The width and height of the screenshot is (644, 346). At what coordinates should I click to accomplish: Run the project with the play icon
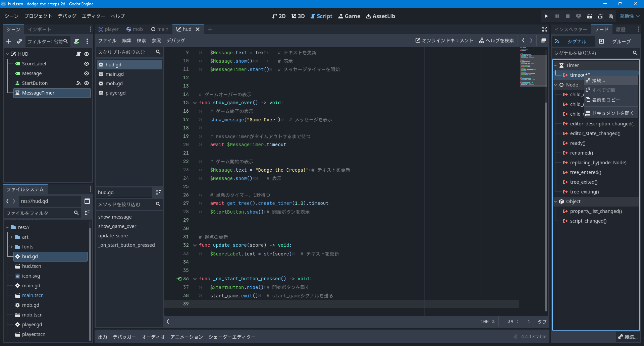pos(546,16)
